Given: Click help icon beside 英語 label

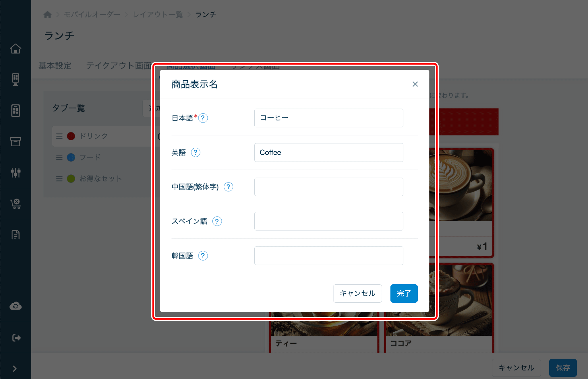Looking at the screenshot, I should point(196,152).
